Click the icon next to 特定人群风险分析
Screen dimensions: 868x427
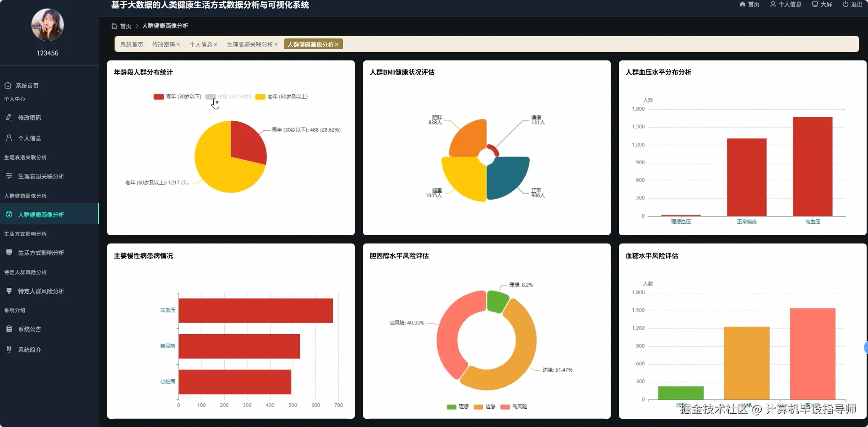[x=9, y=291]
